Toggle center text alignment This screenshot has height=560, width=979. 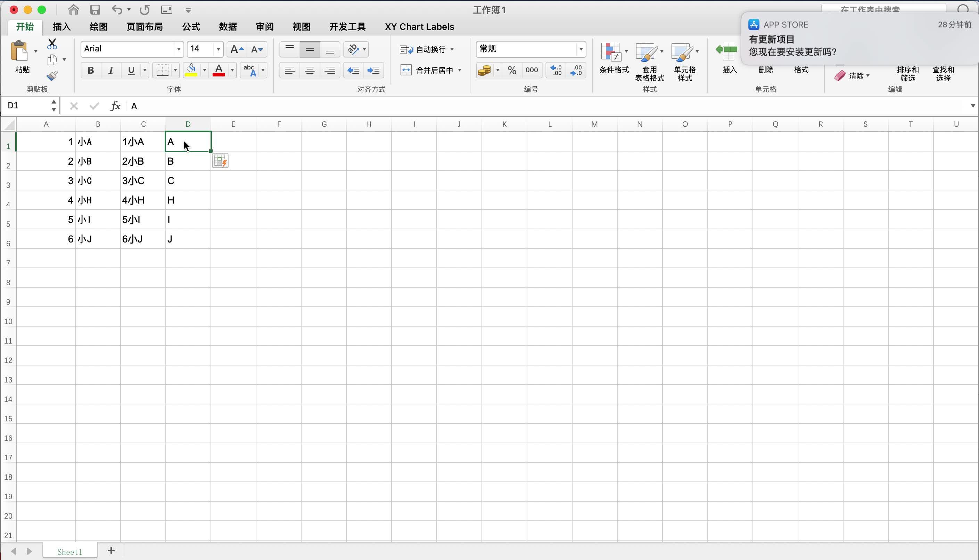tap(310, 70)
